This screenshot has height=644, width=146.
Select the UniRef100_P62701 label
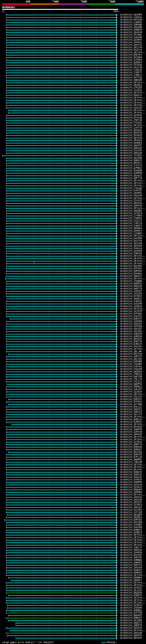pyautogui.click(x=131, y=50)
